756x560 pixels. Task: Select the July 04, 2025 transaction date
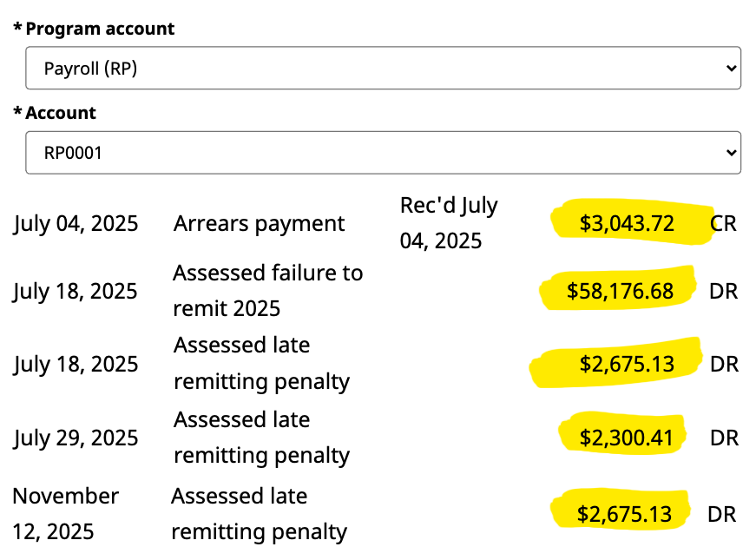pyautogui.click(x=76, y=223)
